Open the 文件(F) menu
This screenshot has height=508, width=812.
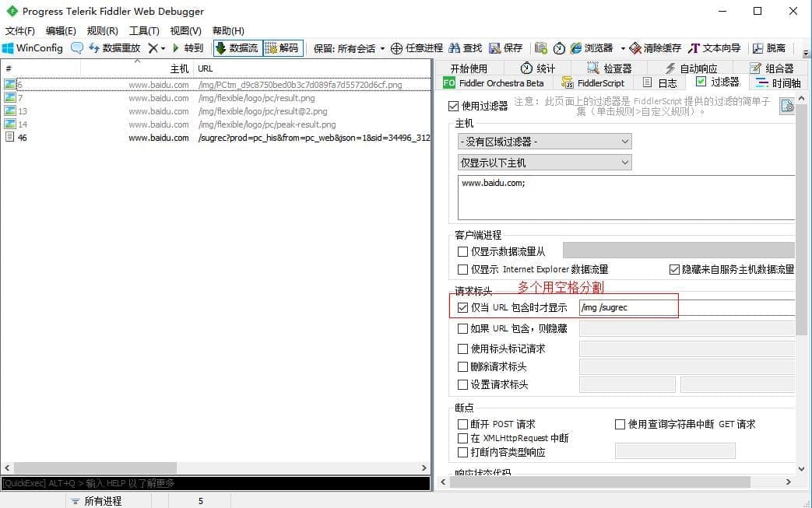pos(19,30)
